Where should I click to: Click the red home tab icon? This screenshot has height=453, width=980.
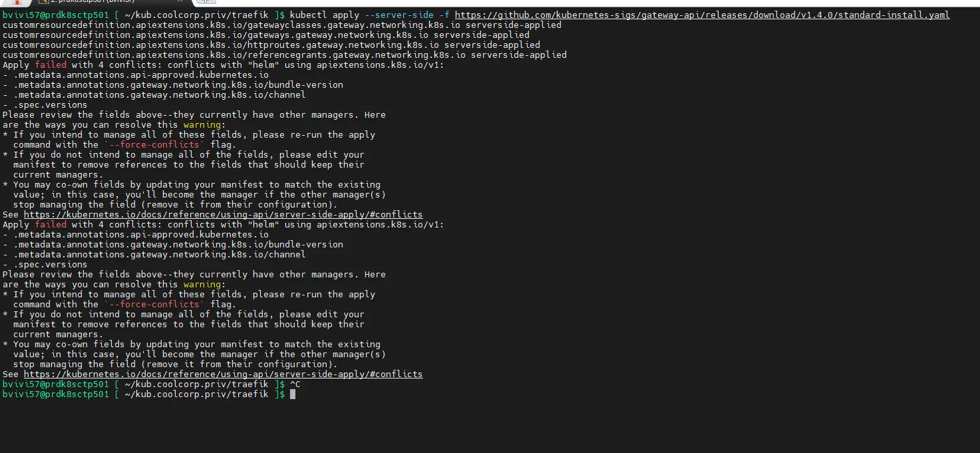click(x=17, y=2)
